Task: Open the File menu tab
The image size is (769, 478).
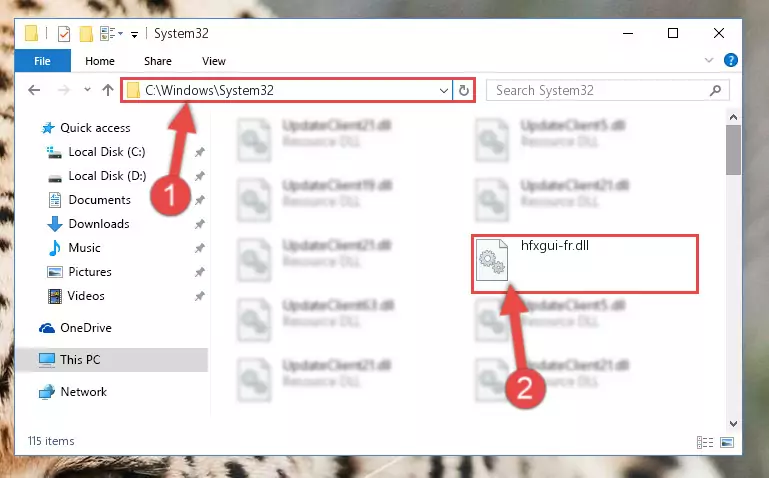Action: [42, 61]
